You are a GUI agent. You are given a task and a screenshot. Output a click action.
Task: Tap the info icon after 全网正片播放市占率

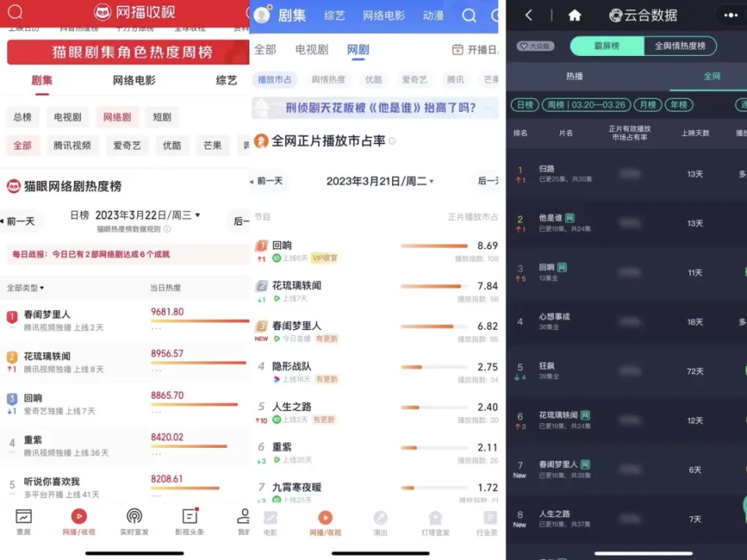click(x=392, y=141)
